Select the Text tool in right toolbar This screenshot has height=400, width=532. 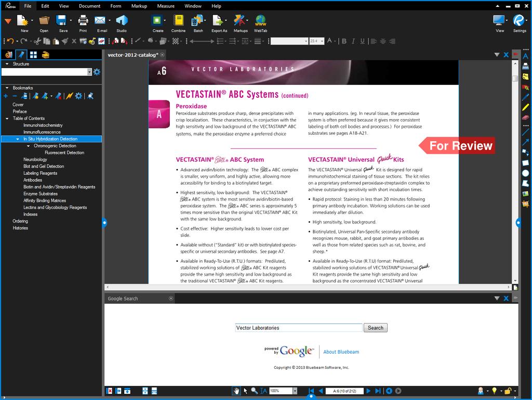[x=526, y=56]
